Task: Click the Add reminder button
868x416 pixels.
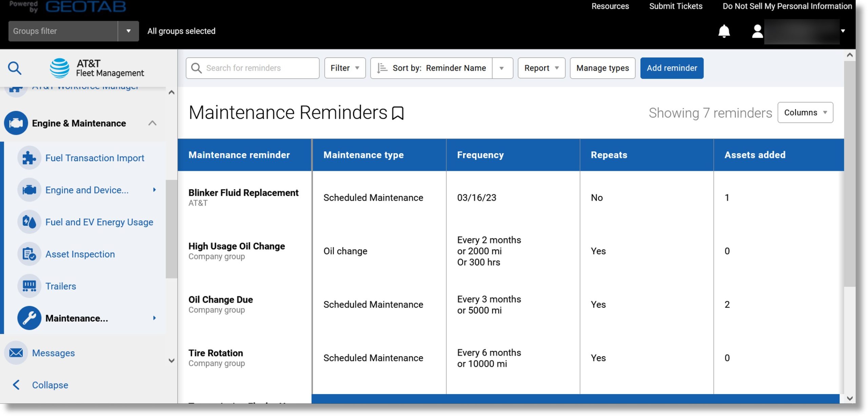Action: tap(672, 67)
